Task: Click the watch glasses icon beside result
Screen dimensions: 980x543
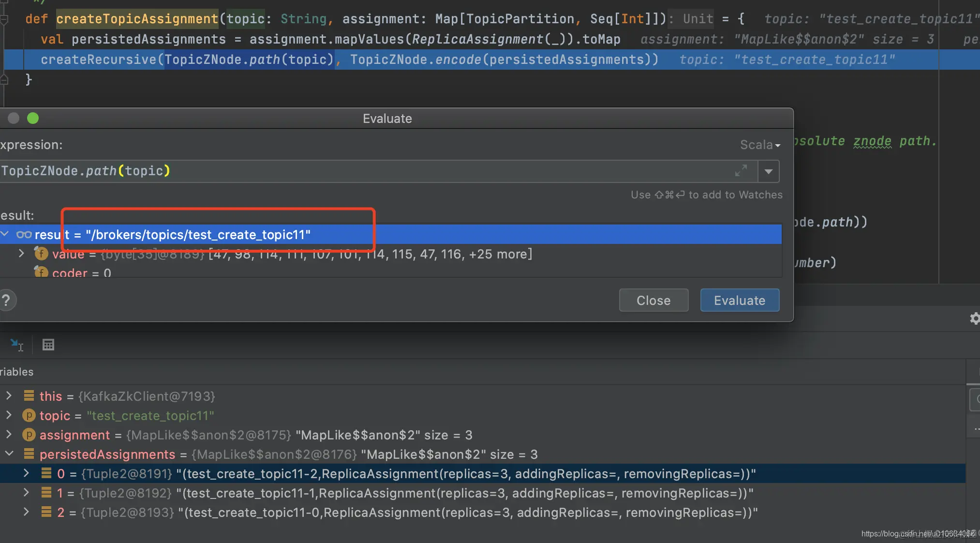Action: point(24,235)
